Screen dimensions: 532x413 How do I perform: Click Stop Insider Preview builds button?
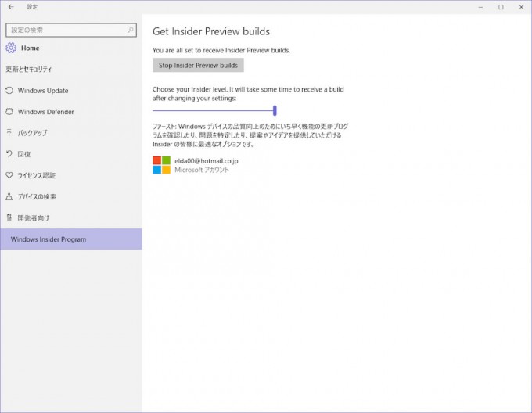tap(198, 65)
